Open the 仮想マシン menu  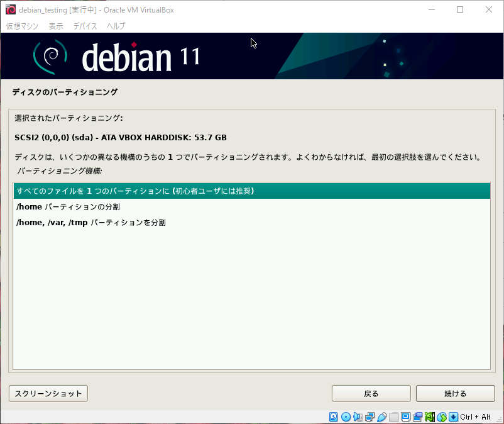pyautogui.click(x=22, y=26)
